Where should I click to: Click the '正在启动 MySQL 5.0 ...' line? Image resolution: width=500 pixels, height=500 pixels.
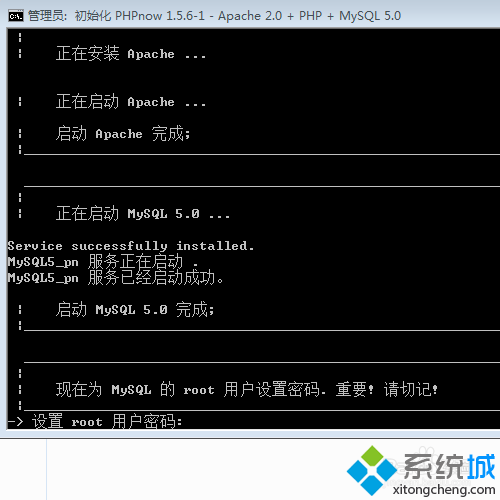(x=143, y=213)
